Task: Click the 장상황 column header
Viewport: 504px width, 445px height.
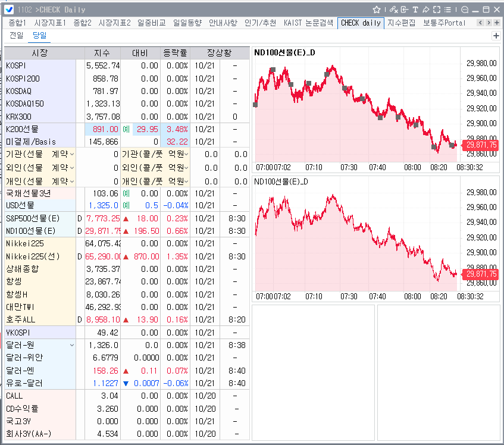Action: tap(220, 53)
